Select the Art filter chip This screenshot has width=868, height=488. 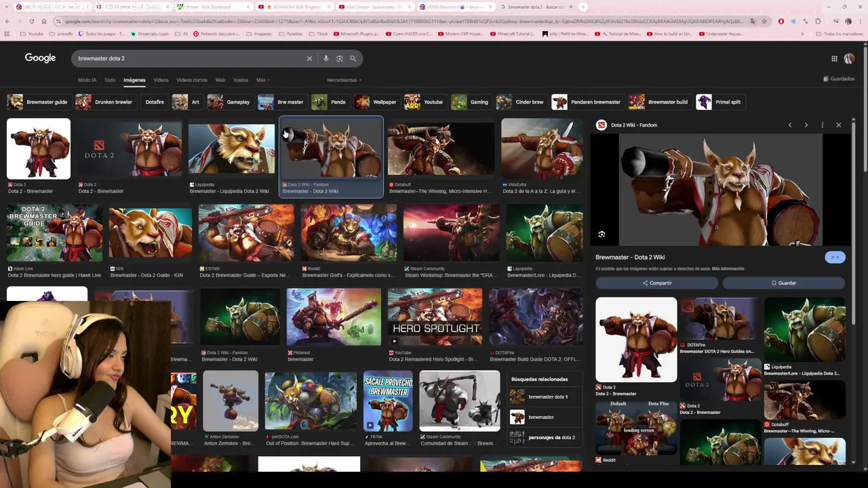pyautogui.click(x=187, y=102)
